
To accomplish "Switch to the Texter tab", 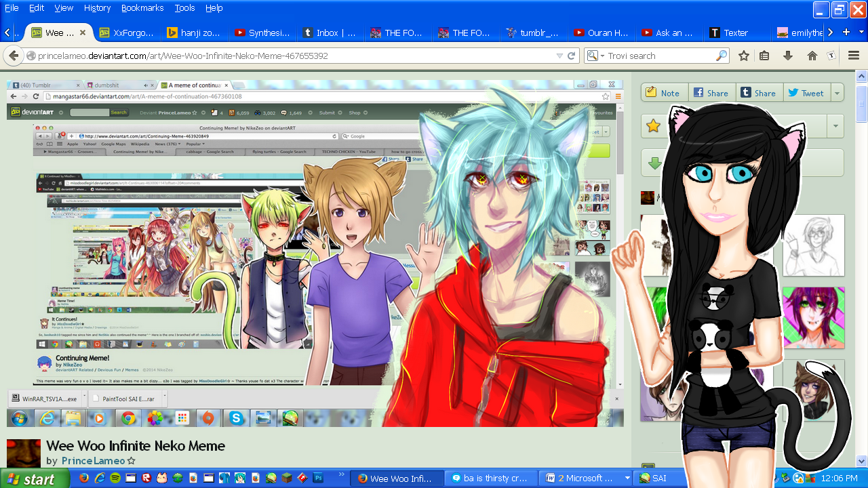I will click(x=737, y=33).
